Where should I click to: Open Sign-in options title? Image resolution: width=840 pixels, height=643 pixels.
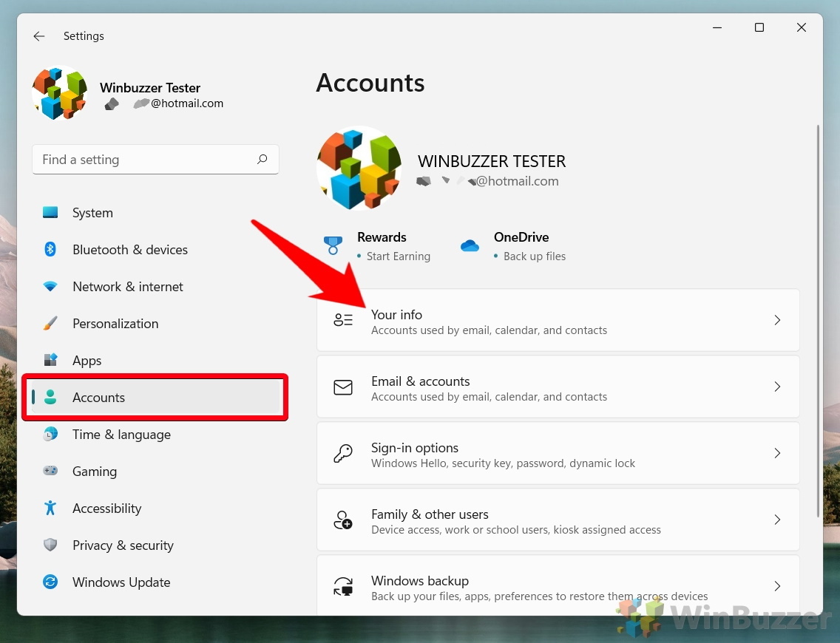tap(415, 448)
